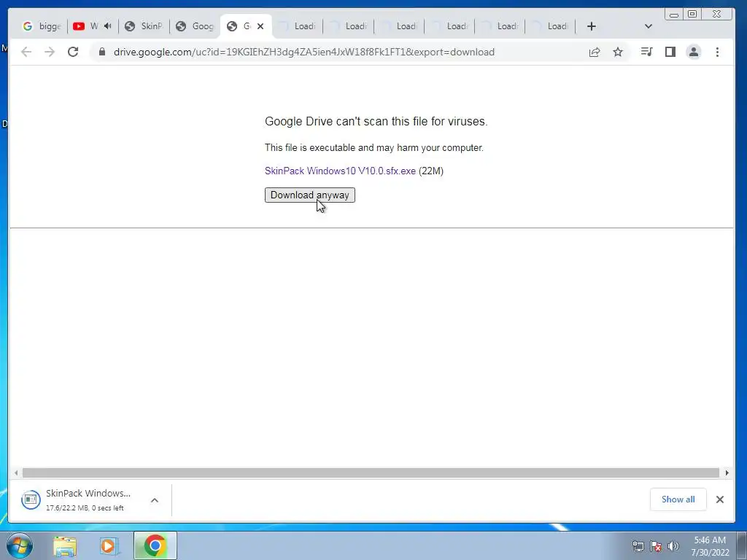Click the scrollbar right arrow
Viewport: 747px width, 560px height.
[x=727, y=472]
